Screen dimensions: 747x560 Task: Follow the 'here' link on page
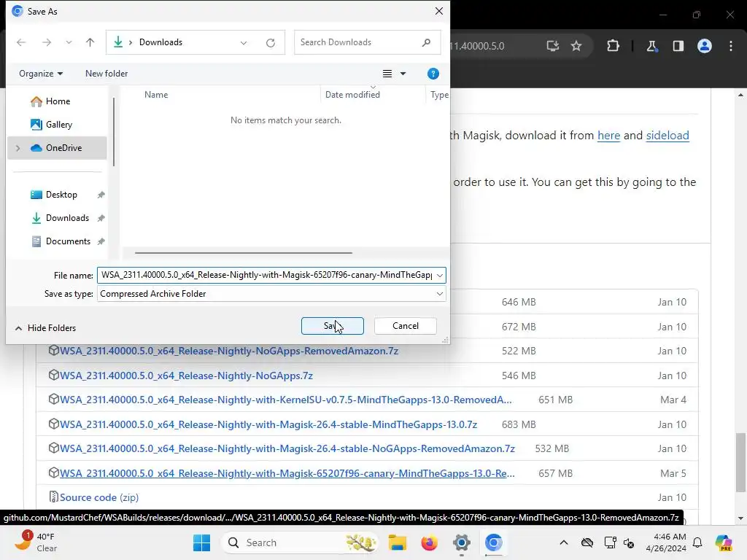pyautogui.click(x=609, y=135)
